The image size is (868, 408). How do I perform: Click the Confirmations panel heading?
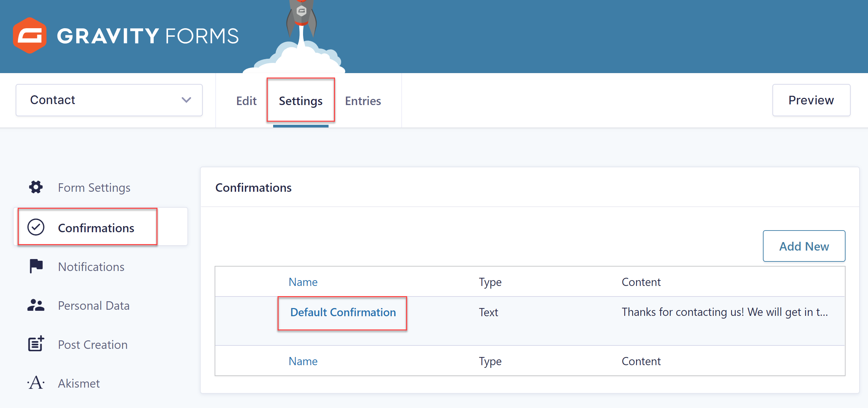click(253, 188)
